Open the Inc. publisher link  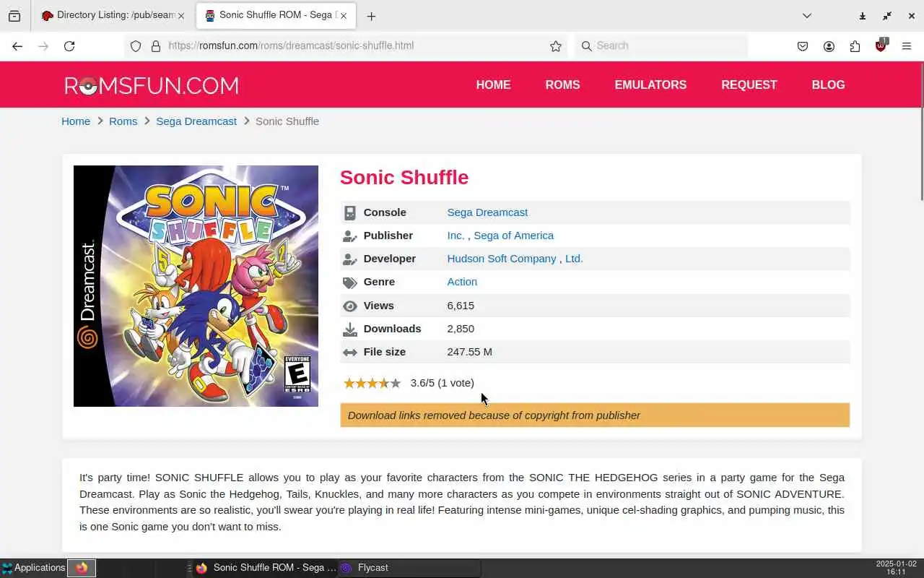[456, 236]
